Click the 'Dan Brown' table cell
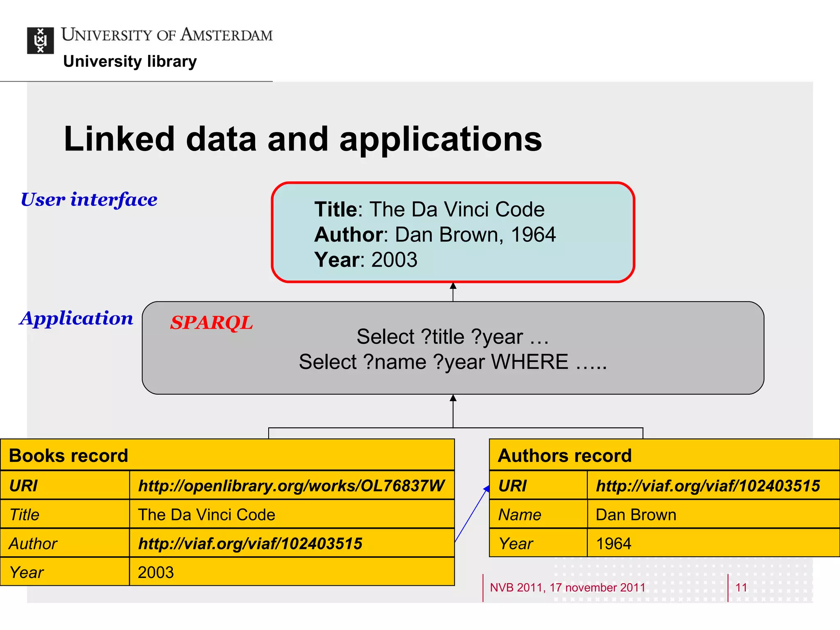 tap(714, 514)
